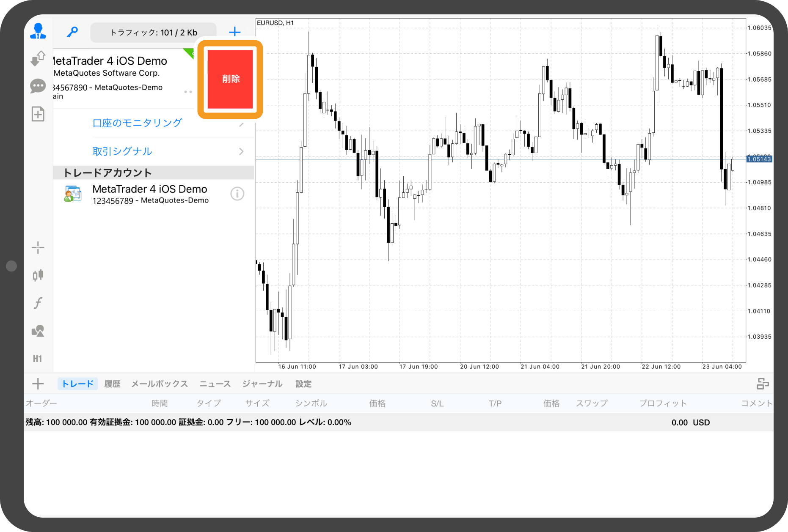Viewport: 788px width, 532px height.
Task: Tap the red 削除 delete button
Action: [231, 79]
